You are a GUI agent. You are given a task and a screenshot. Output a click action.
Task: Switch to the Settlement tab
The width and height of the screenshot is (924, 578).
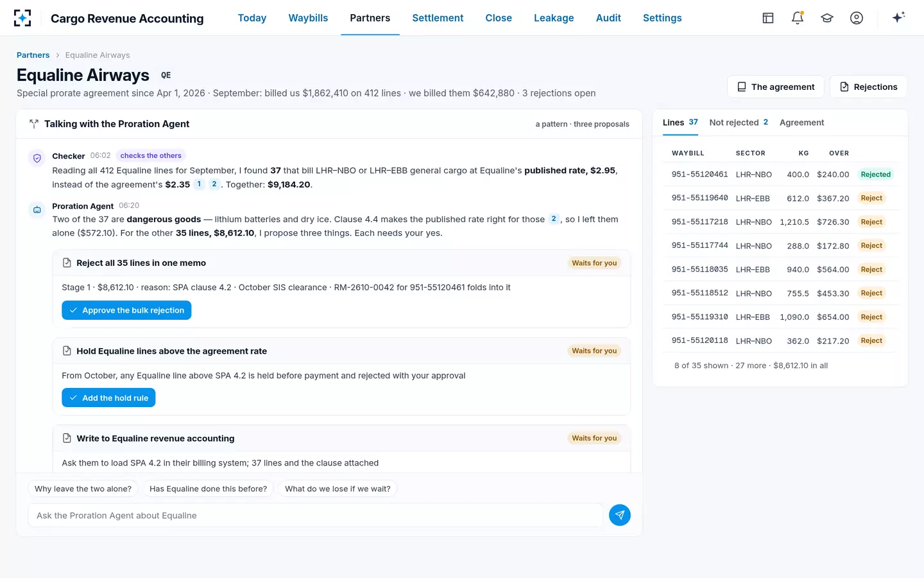tap(438, 18)
